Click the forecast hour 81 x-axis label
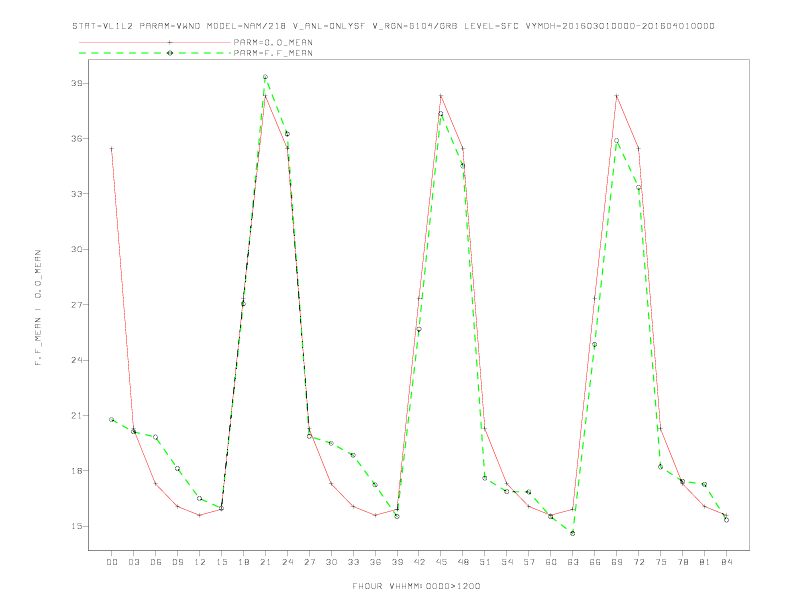This screenshot has width=792, height=612. [x=705, y=562]
